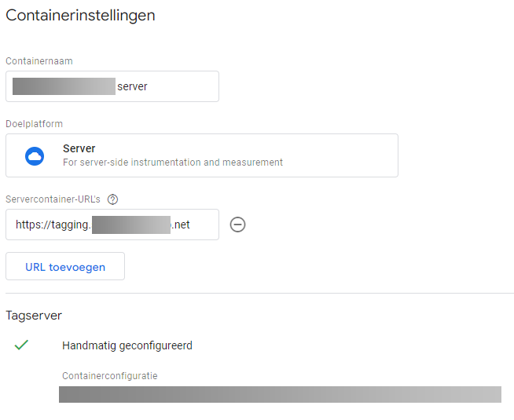Click the help icon beside Servercontainer-URL's
Viewport: 514px width, 420px height.
(x=112, y=199)
